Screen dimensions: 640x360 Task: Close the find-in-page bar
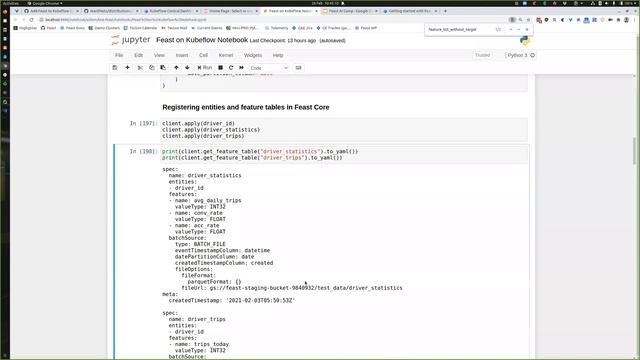click(527, 29)
